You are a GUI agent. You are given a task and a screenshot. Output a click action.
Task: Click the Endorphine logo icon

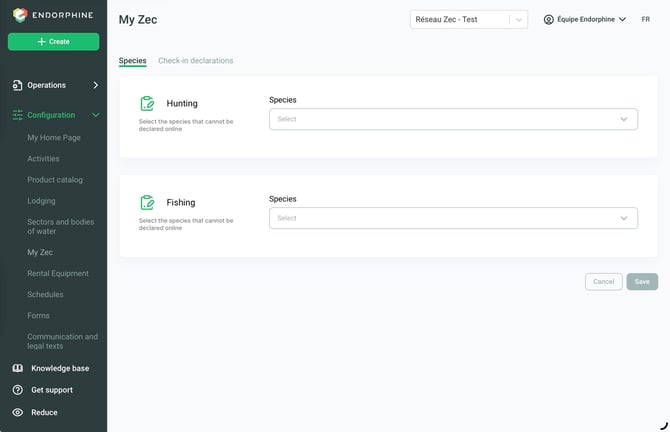20,15
